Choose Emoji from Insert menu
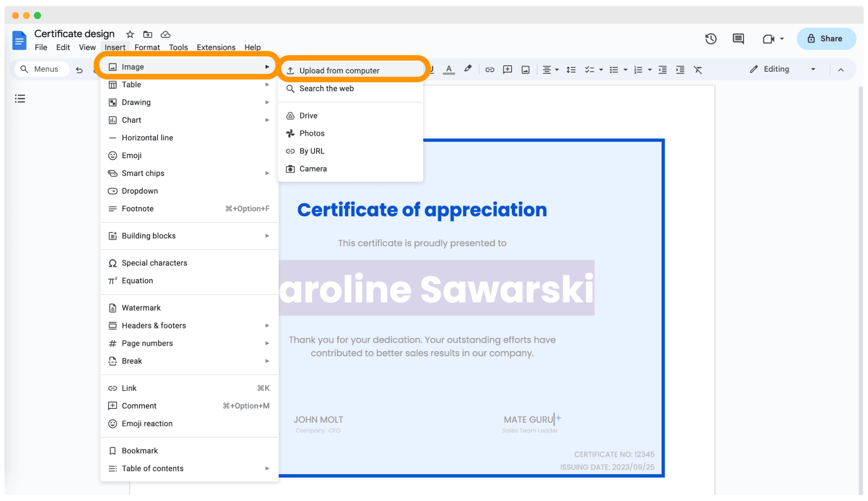The width and height of the screenshot is (868, 501). coord(189,156)
